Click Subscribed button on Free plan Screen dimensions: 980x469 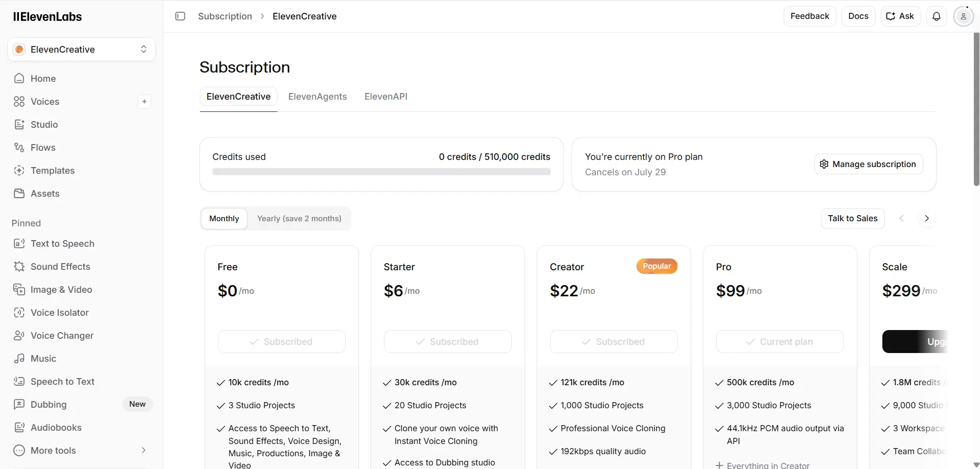282,342
